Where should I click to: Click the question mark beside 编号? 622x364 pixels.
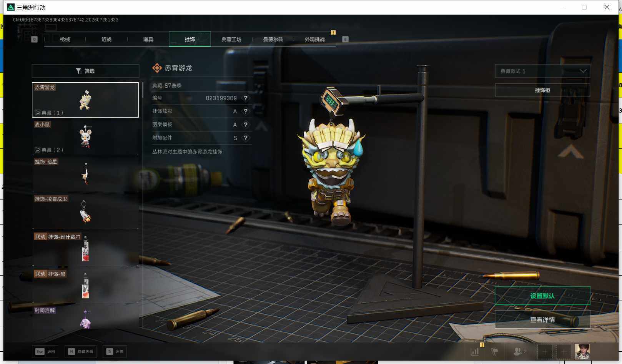246,98
